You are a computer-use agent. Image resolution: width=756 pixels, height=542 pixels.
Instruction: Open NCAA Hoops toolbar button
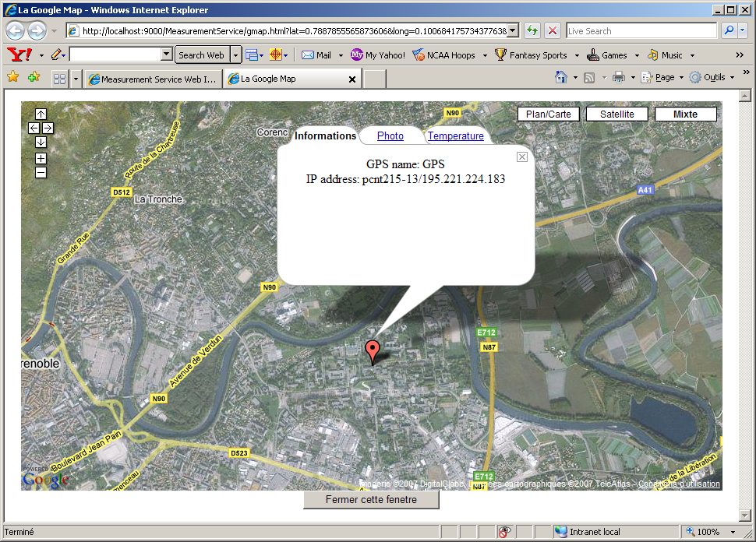point(443,55)
